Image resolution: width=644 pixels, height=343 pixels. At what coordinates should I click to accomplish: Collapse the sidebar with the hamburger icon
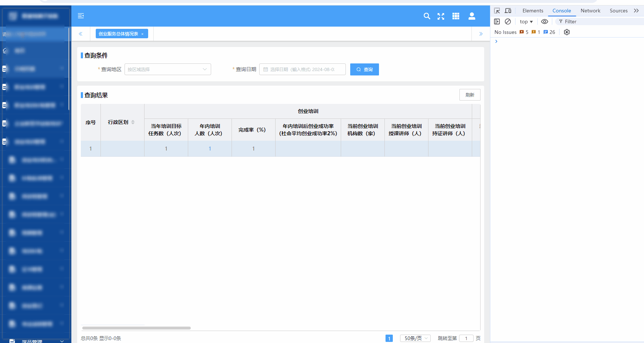pyautogui.click(x=81, y=16)
